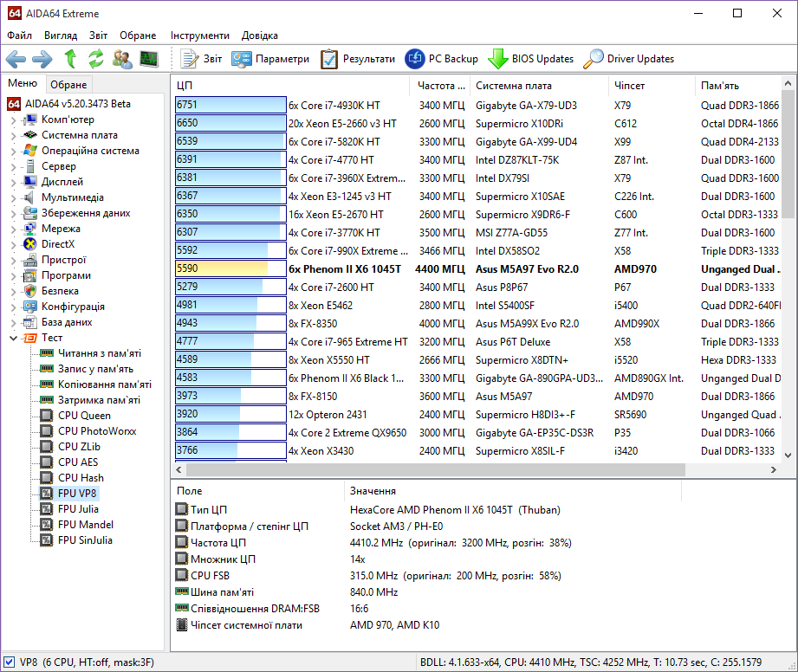Select the 12x Opteron 2431 result row
Screen dimensions: 798x672
click(x=478, y=415)
